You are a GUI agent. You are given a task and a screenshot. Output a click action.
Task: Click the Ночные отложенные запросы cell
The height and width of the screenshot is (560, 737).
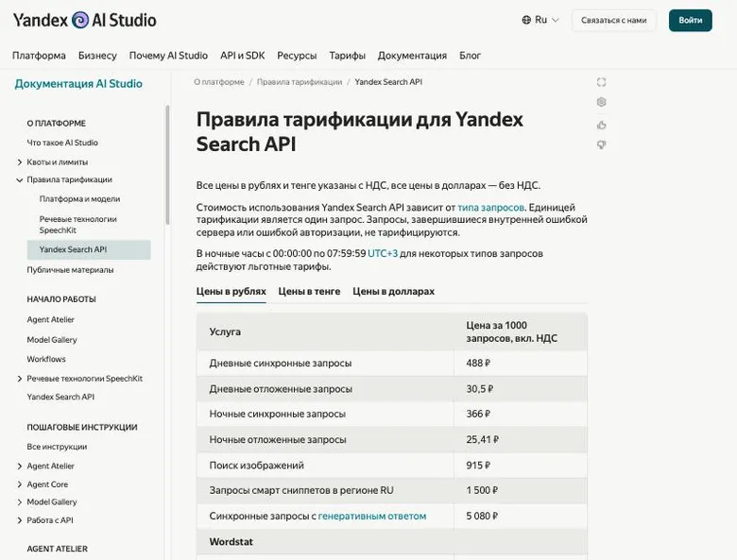pos(325,440)
